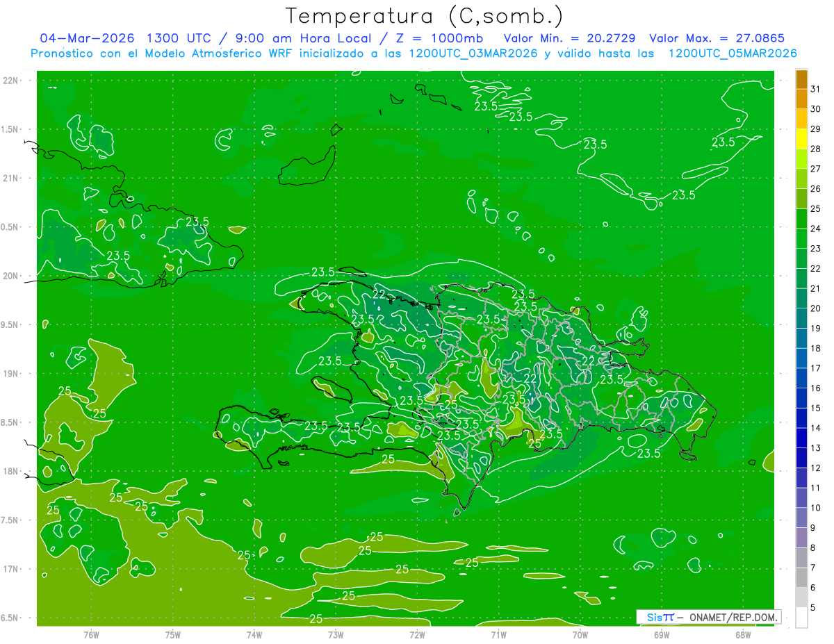Click the 69W longitude axis label

point(661,634)
